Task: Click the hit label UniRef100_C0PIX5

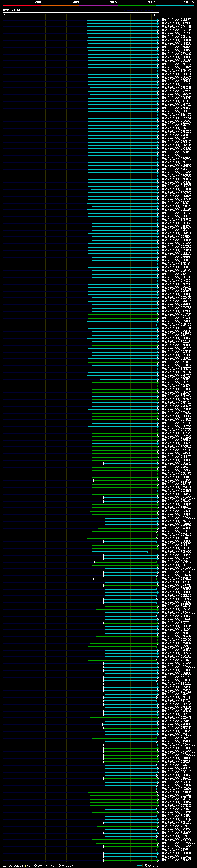Action: coord(177,799)
